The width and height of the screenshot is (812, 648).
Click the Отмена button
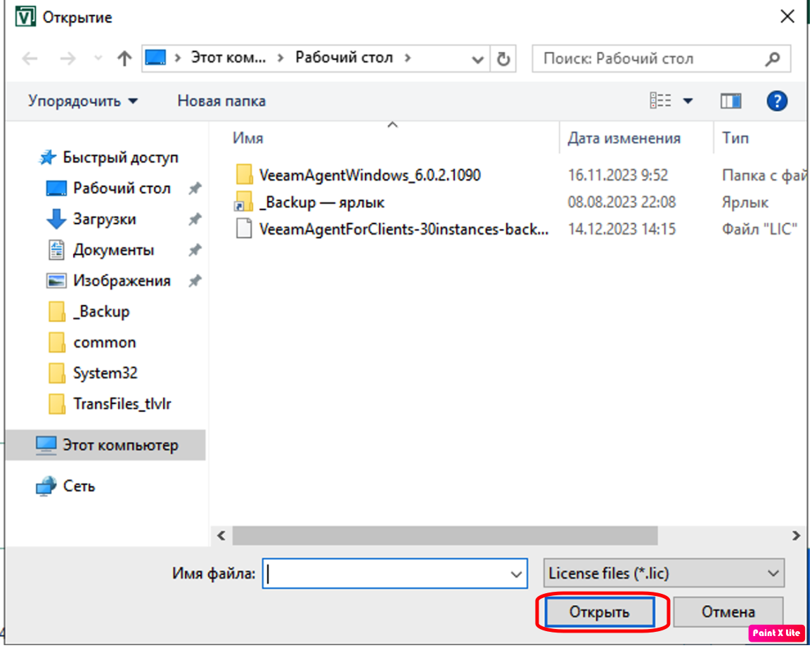[x=728, y=613]
